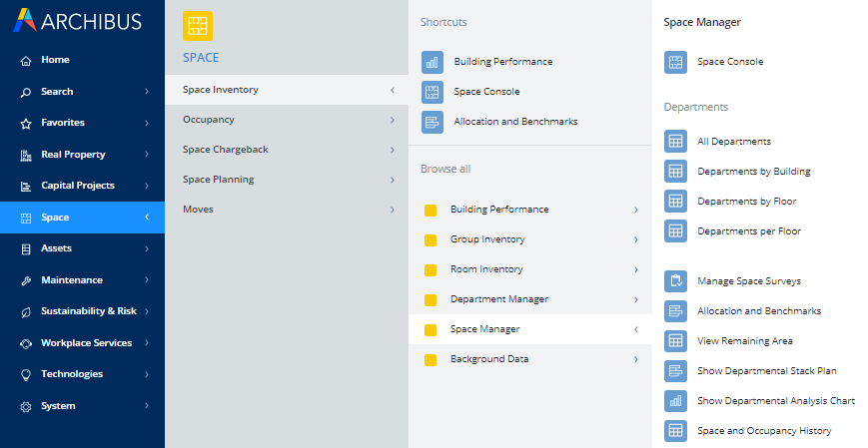
Task: Click the yellow SPACE module icon
Action: click(x=198, y=26)
